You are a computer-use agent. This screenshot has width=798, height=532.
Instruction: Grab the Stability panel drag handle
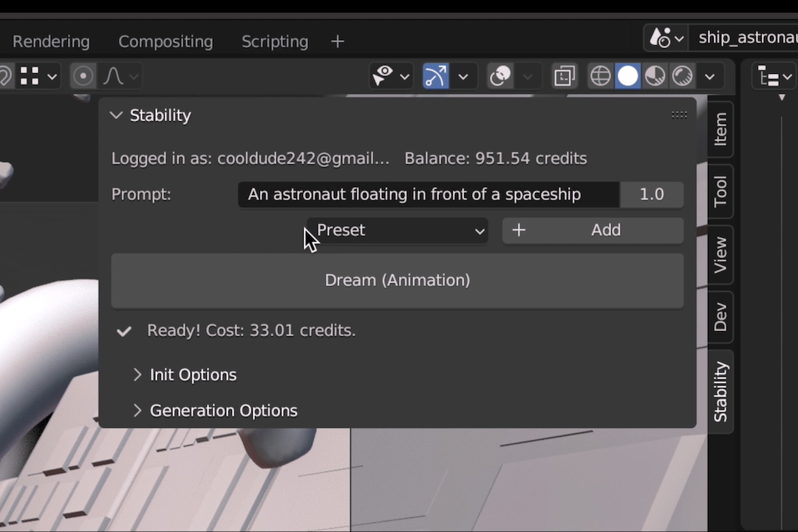click(679, 115)
